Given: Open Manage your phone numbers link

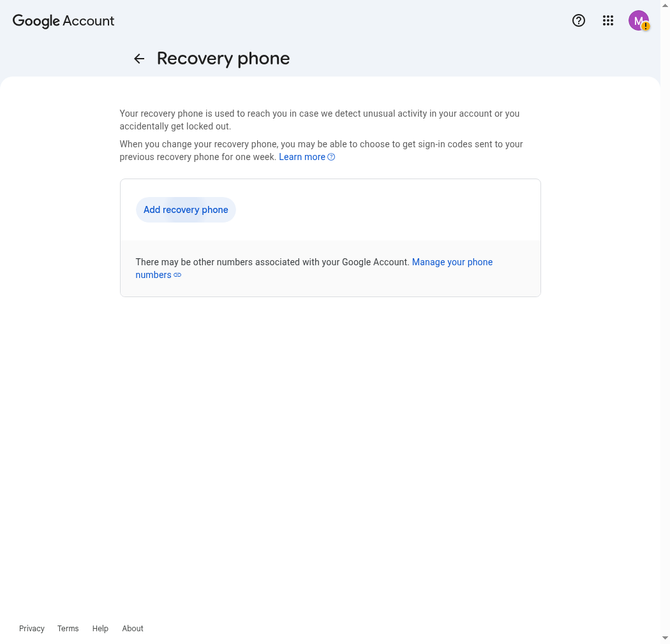Looking at the screenshot, I should click(x=314, y=268).
